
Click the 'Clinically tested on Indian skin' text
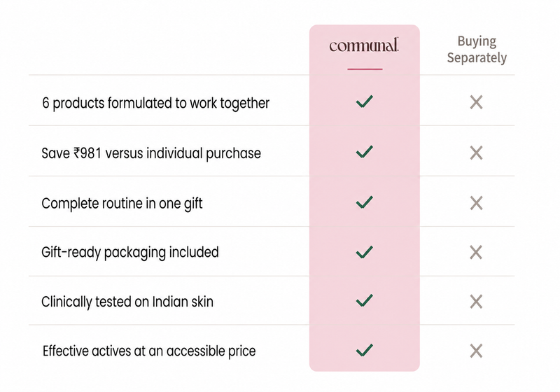click(127, 302)
